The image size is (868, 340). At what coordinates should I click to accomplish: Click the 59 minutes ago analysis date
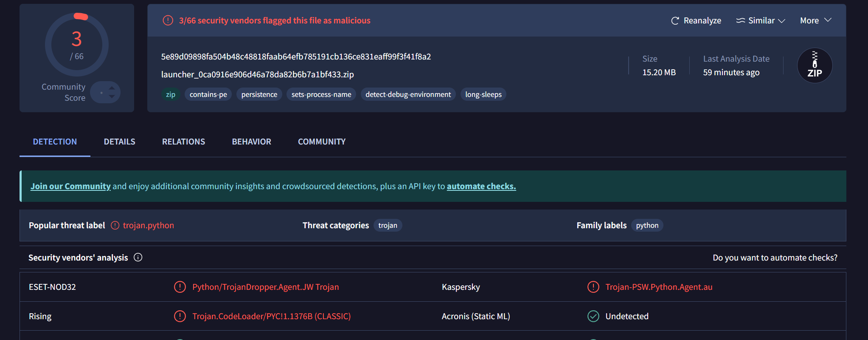[731, 72]
